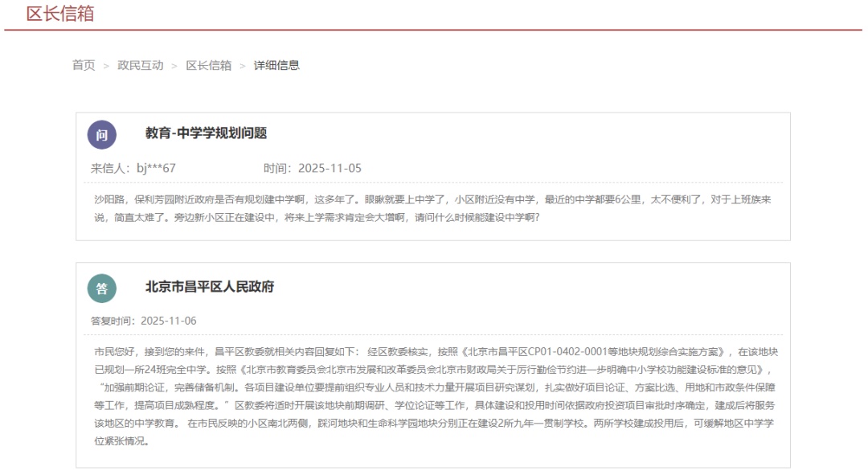Click the sender name bj***67
The width and height of the screenshot is (868, 471).
coord(156,168)
